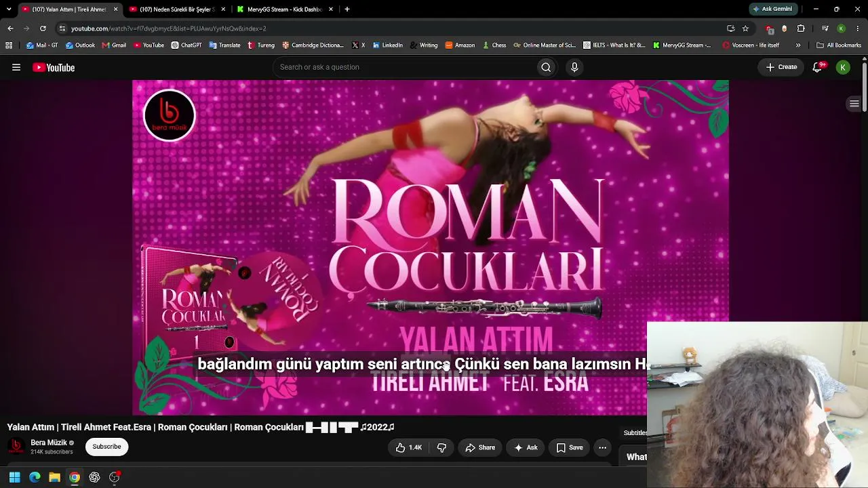
Task: Open Chrome's three-dot menu
Action: 858,28
